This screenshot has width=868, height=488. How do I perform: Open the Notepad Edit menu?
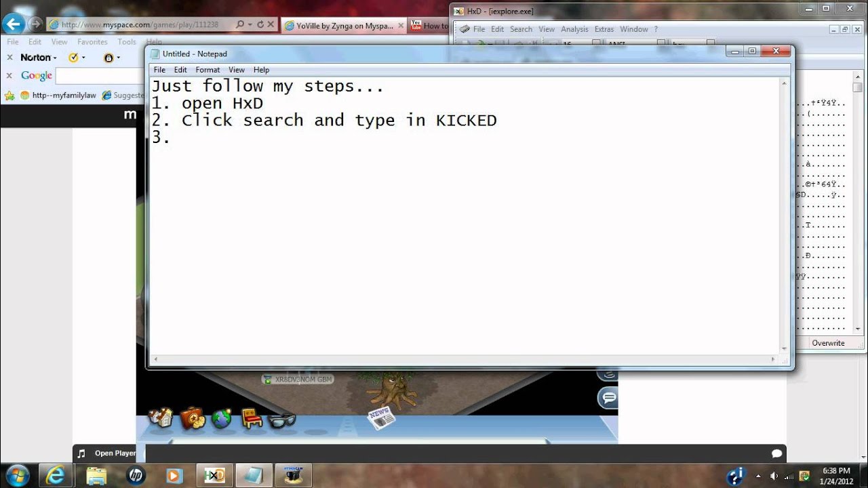tap(180, 70)
